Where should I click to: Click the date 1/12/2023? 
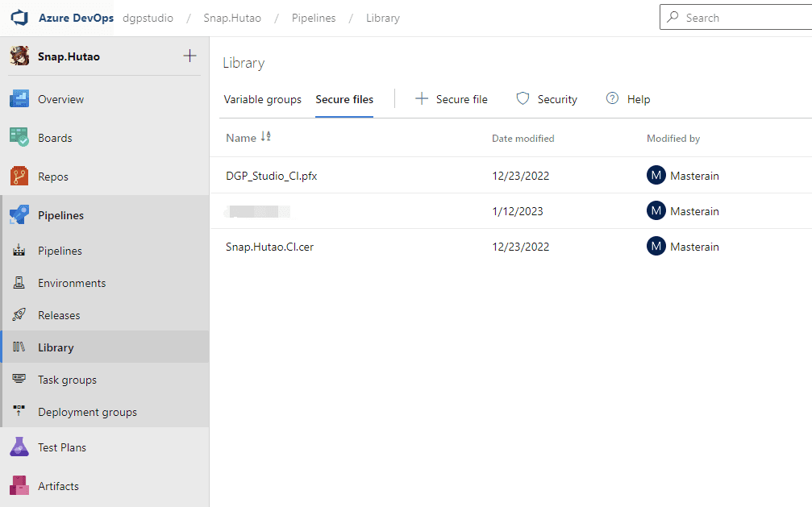(518, 211)
